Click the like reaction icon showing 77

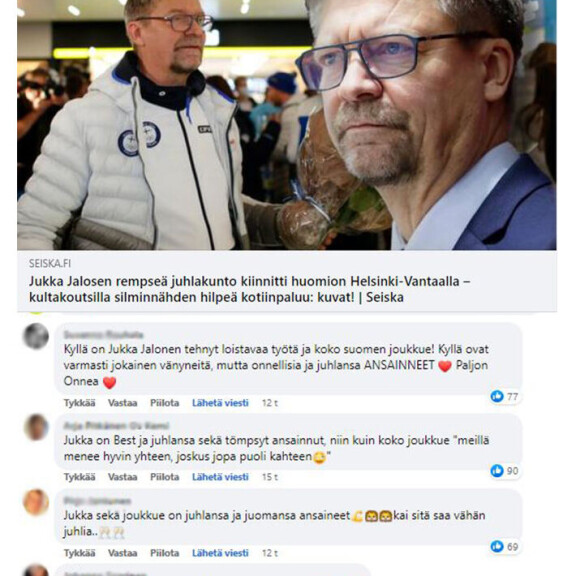pyautogui.click(x=497, y=396)
